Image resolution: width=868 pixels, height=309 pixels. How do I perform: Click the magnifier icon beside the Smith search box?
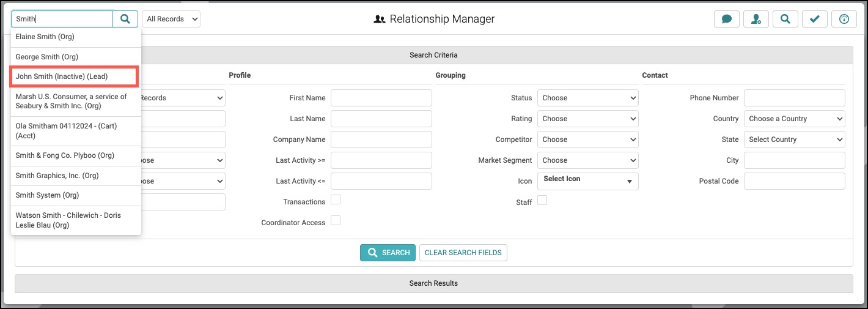(125, 19)
